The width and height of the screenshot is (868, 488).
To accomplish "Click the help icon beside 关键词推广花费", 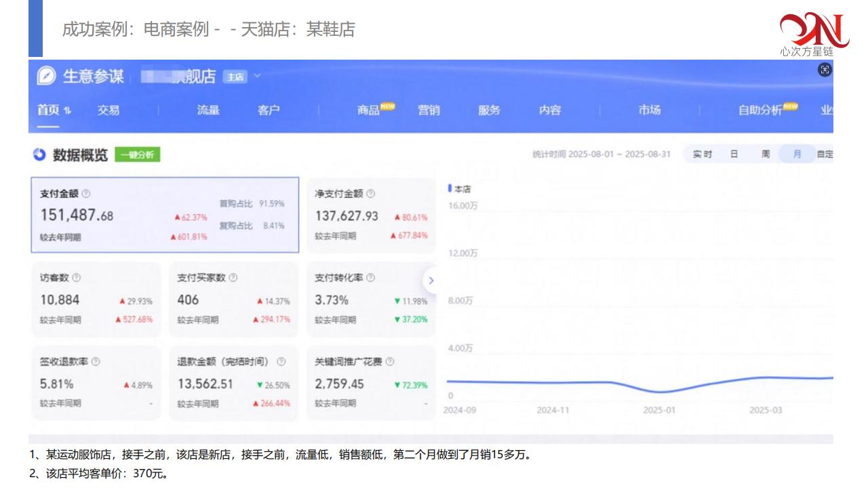I will point(389,362).
